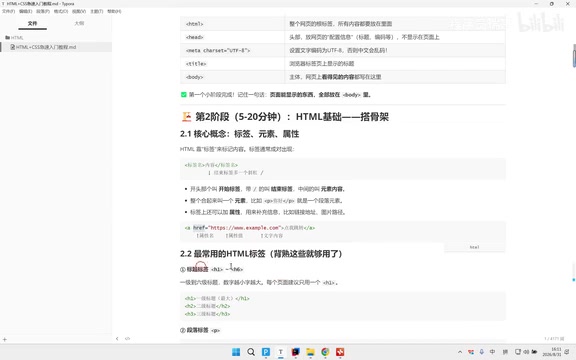Open File Explorer from the taskbar
The height and width of the screenshot is (360, 576).
point(310,352)
